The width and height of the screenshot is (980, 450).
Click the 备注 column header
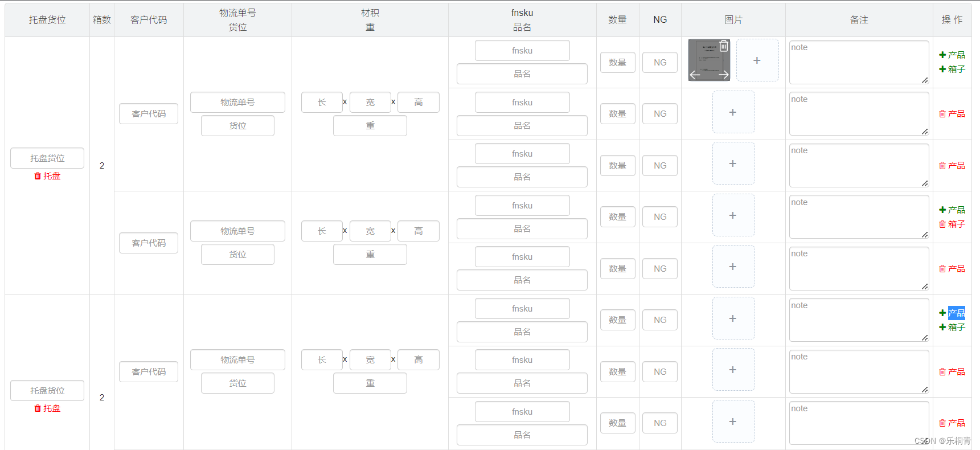859,20
